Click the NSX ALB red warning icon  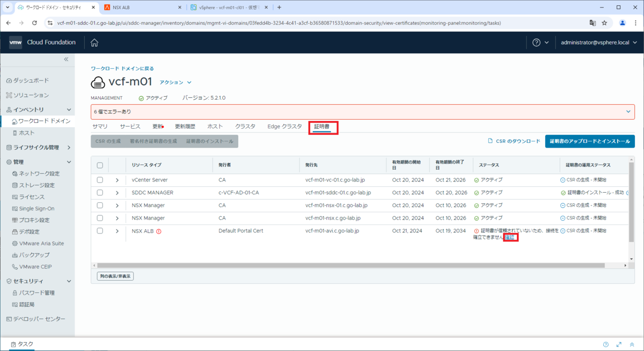[159, 231]
